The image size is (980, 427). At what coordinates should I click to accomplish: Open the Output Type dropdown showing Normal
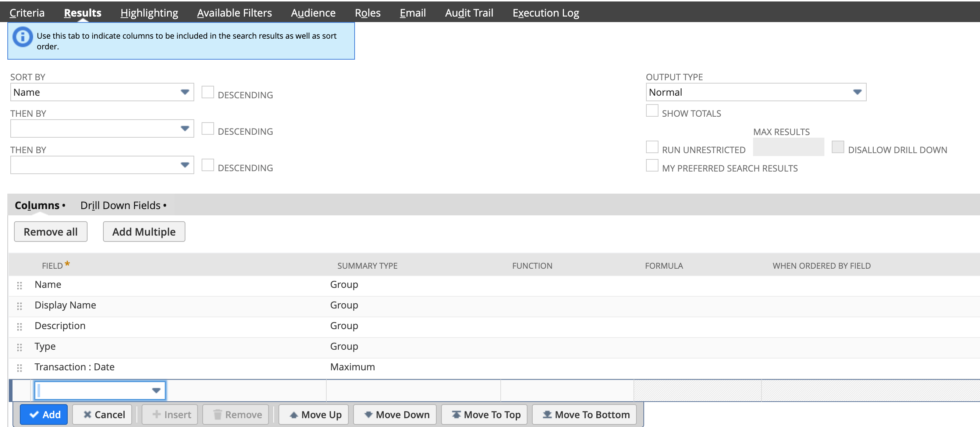pyautogui.click(x=756, y=92)
